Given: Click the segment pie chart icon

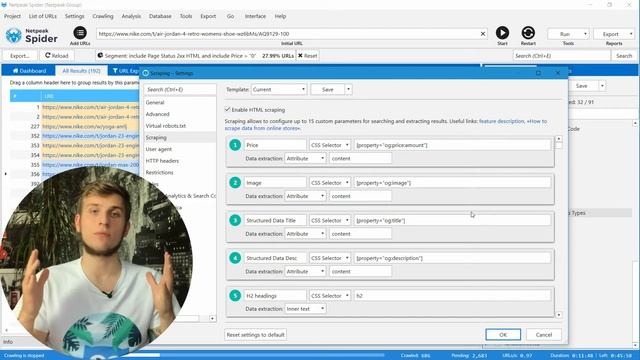Looking at the screenshot, I should point(100,56).
